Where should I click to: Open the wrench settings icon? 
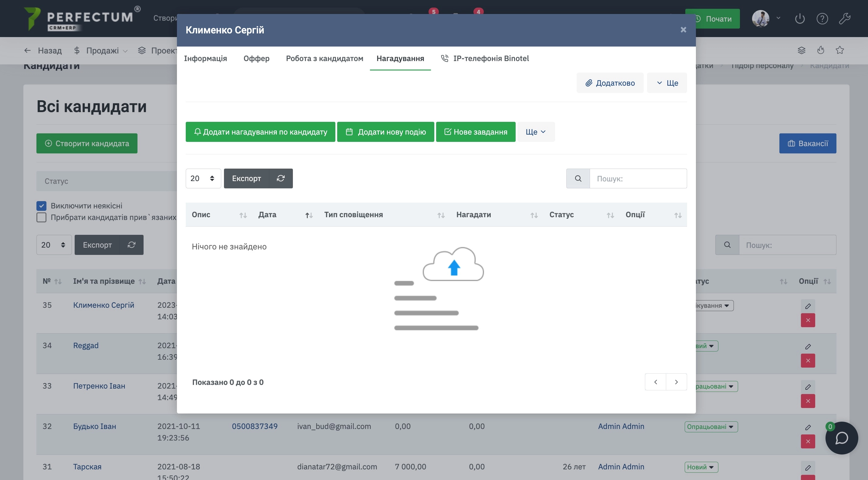coord(844,19)
